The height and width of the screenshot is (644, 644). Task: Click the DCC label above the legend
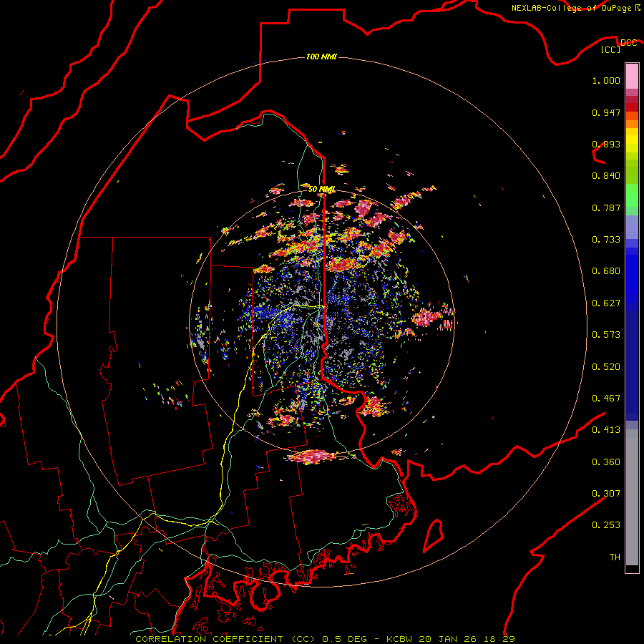pos(628,43)
